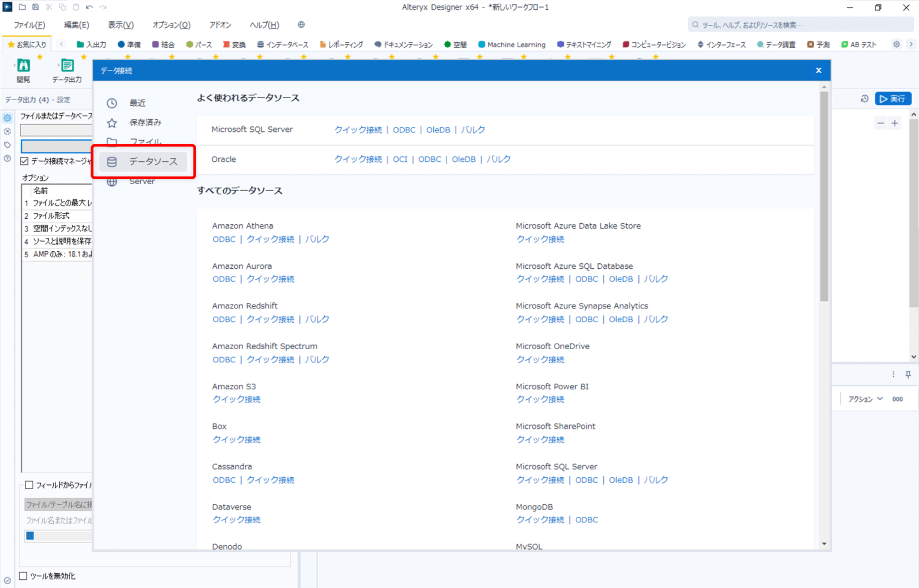919x588 pixels.
Task: Open the アクション dropdown
Action: (x=866, y=399)
